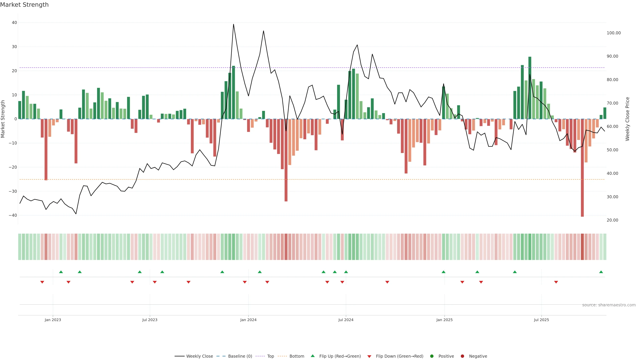Click the Flip Up green triangle legend icon
The height and width of the screenshot is (362, 644).
click(x=312, y=356)
